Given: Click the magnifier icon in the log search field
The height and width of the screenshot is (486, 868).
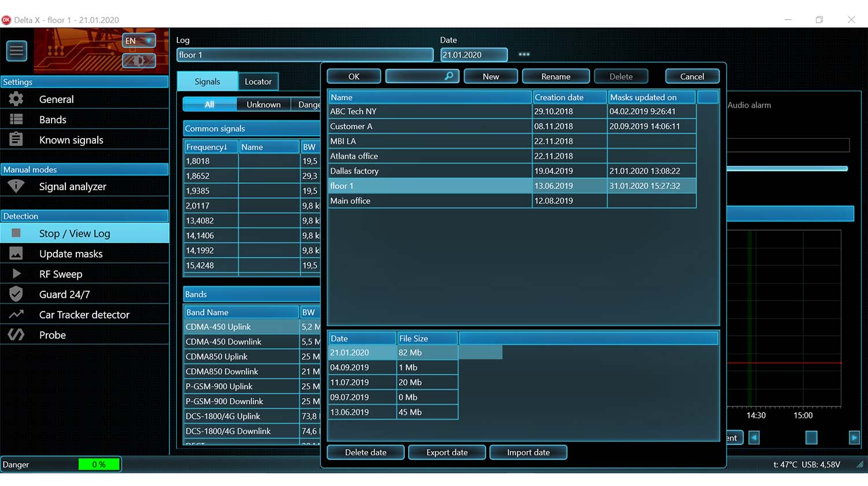Looking at the screenshot, I should point(449,76).
